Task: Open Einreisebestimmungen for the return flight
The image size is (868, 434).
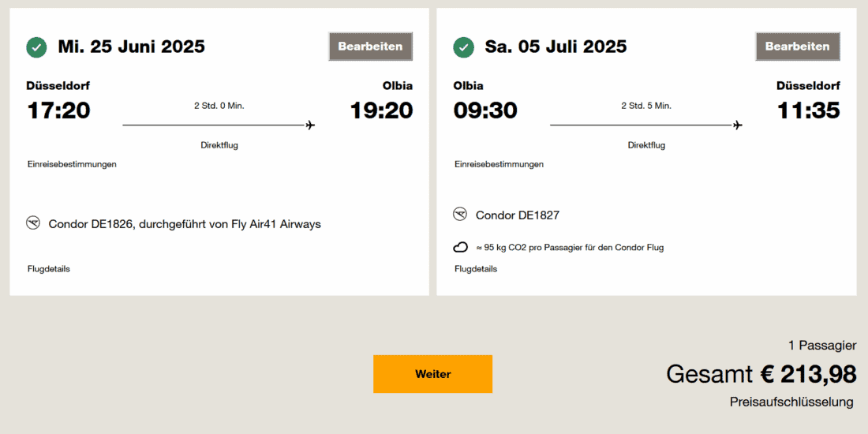Action: [x=499, y=164]
